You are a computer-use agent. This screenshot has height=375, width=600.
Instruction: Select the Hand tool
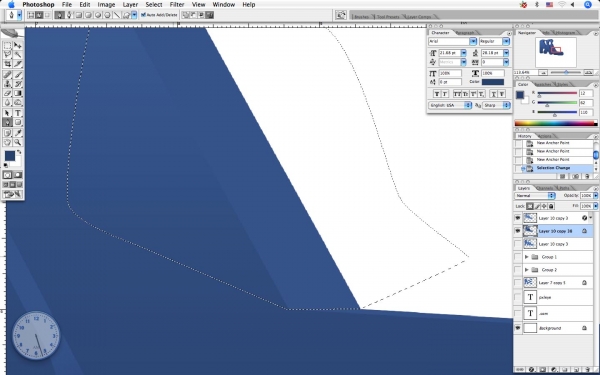pos(7,142)
